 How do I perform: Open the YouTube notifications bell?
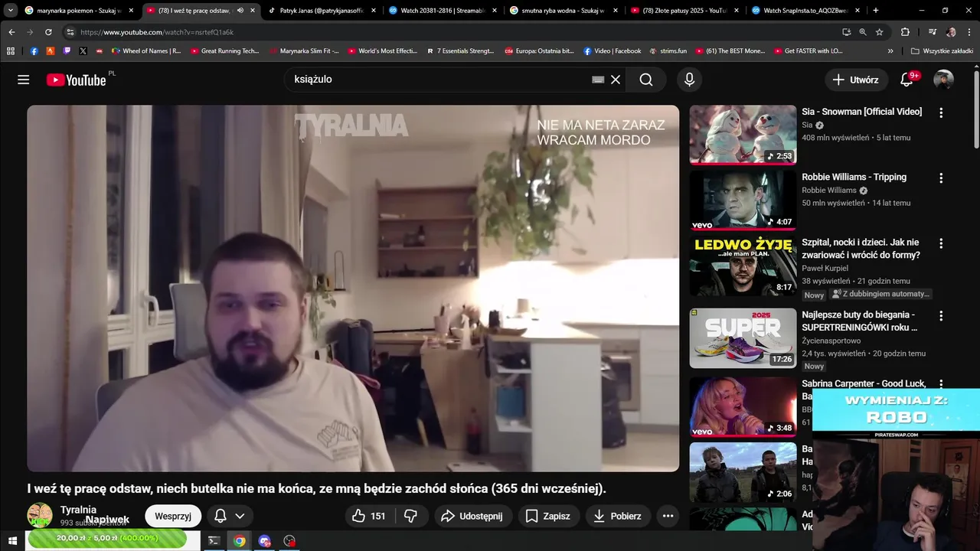[x=906, y=80]
